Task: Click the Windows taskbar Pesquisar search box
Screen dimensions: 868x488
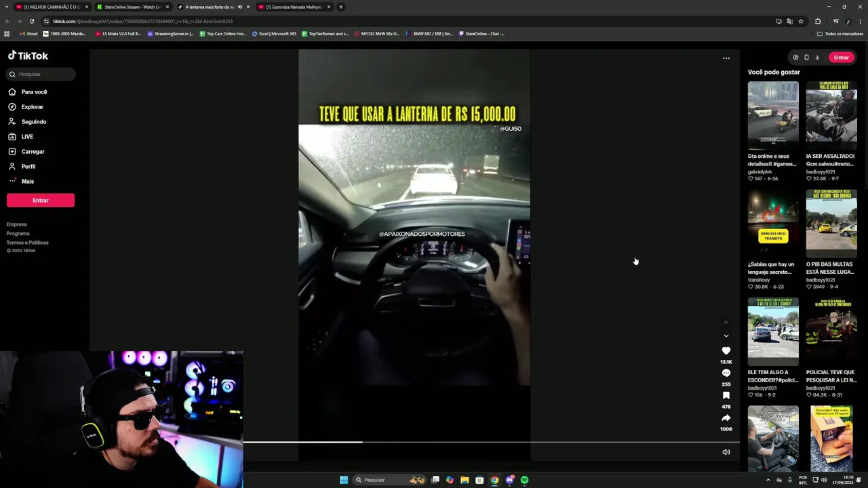Action: click(x=390, y=480)
